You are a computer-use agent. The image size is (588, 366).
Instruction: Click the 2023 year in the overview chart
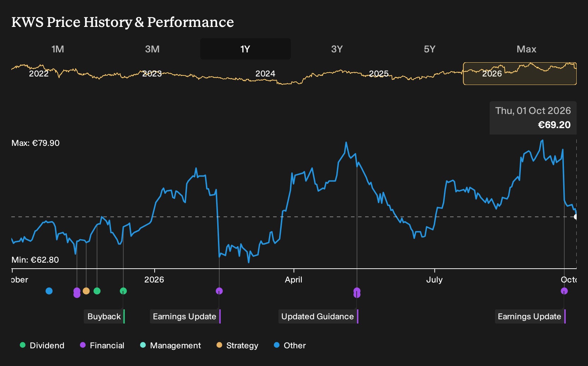coord(152,74)
